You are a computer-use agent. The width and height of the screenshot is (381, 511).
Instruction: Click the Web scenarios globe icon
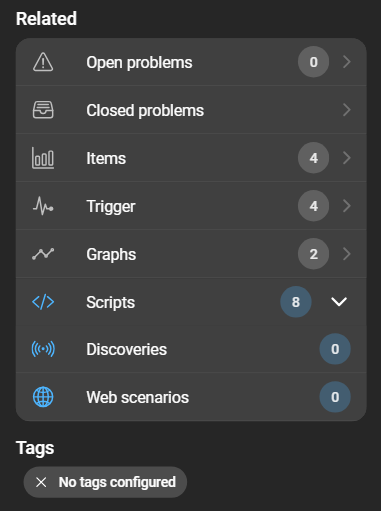[x=43, y=397]
